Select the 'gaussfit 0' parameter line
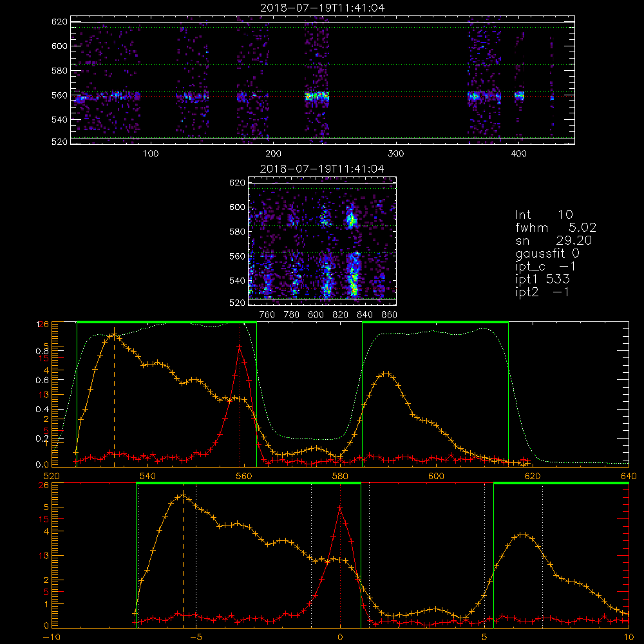 pyautogui.click(x=547, y=253)
